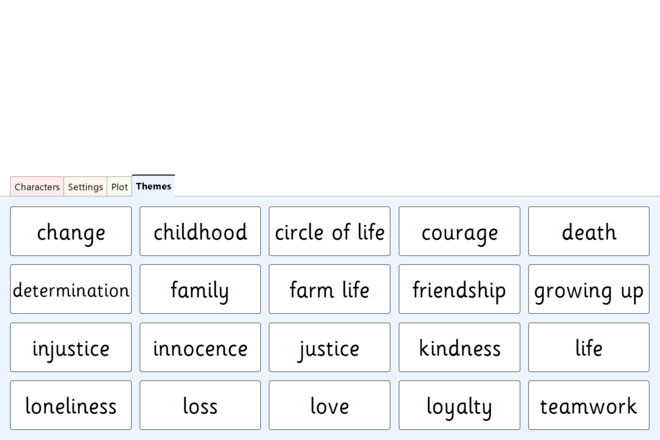Pick the 'growing up' theme
Viewport: 660px width, 440px height.
pos(588,290)
